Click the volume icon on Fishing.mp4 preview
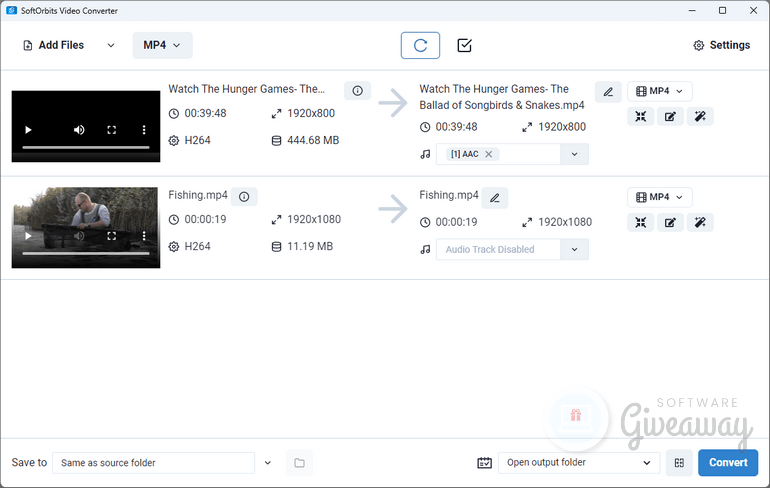Image resolution: width=770 pixels, height=488 pixels. point(79,236)
